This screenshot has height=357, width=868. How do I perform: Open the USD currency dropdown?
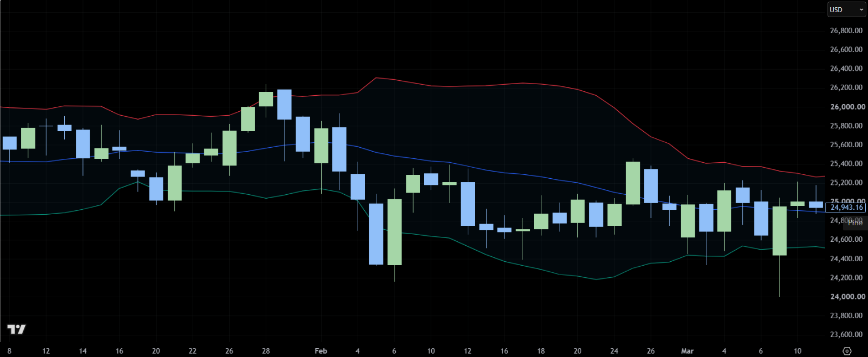coord(847,9)
